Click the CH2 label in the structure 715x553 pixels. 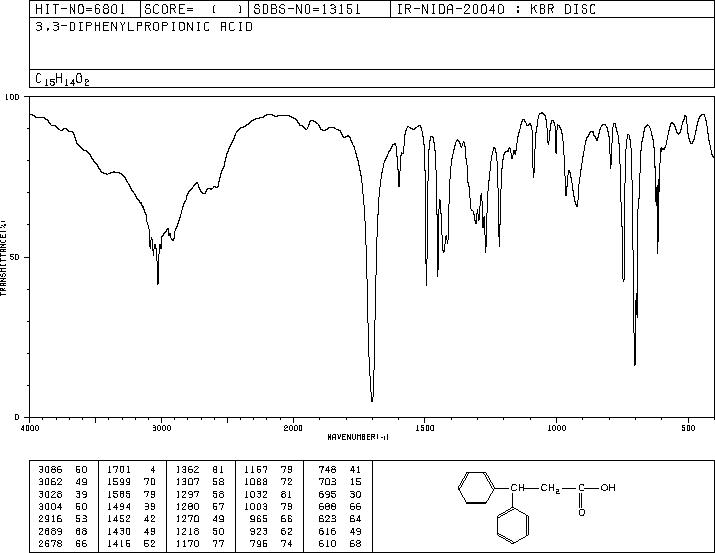[550, 488]
